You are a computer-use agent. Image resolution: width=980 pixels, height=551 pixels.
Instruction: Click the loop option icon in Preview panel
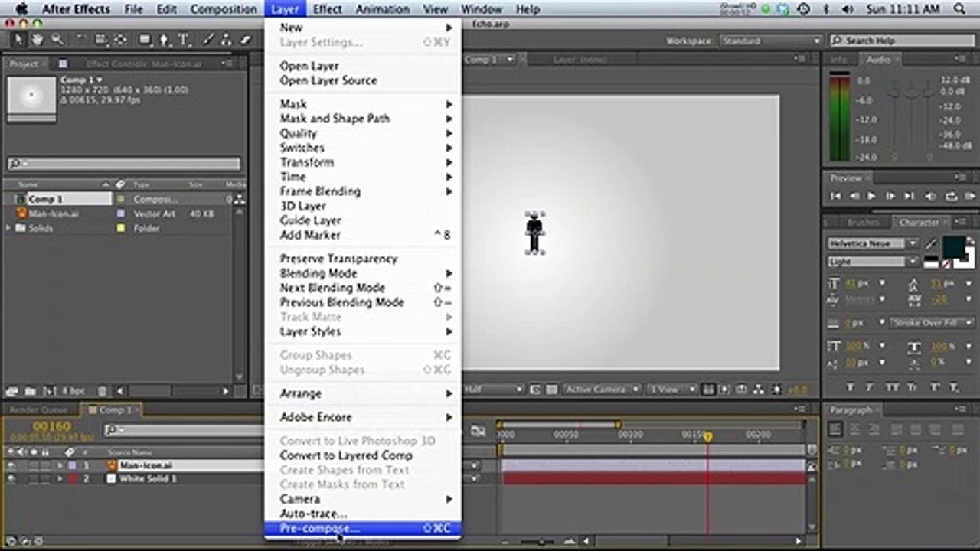coord(951,196)
